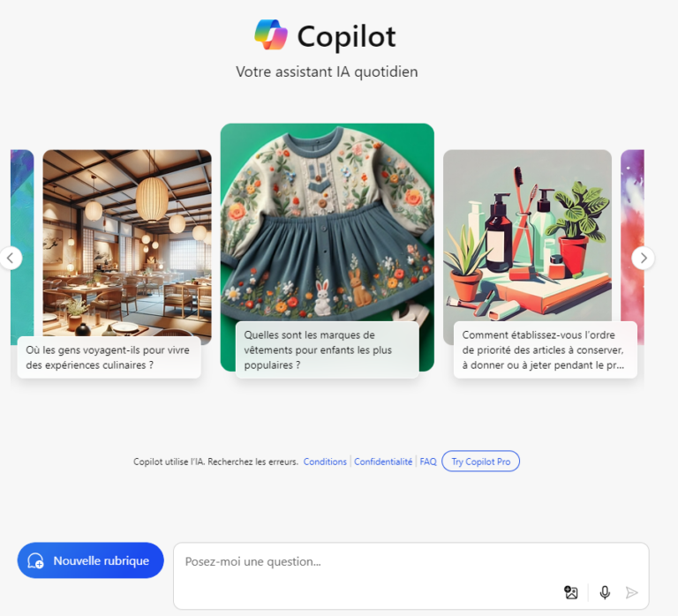This screenshot has height=616, width=678.
Task: Select the toiletries and plants illustration card
Action: point(528,236)
